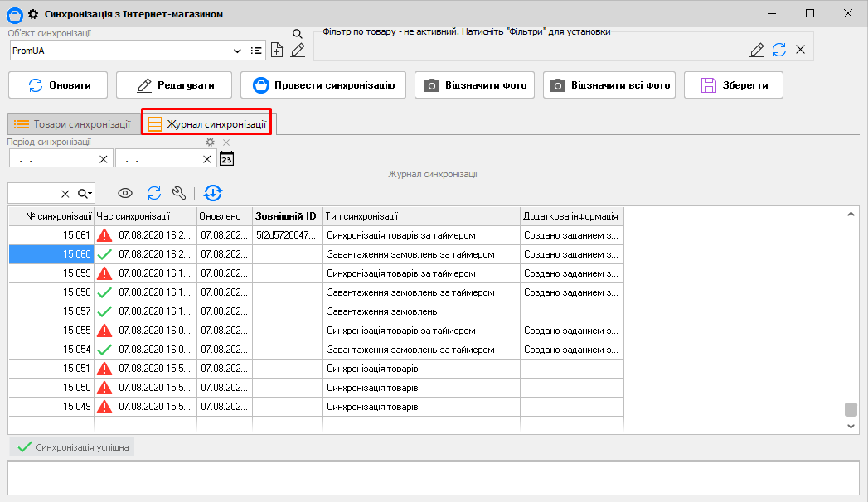Click the Зберегти button
Viewport: 868px width, 502px height.
(x=733, y=85)
